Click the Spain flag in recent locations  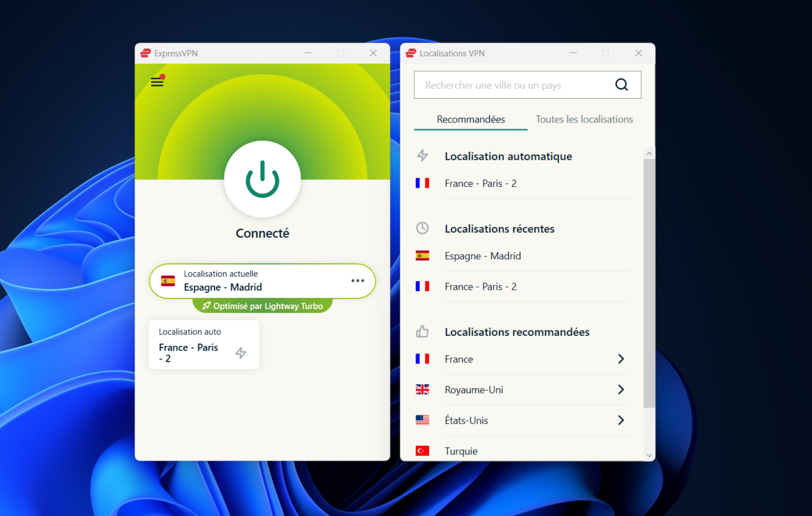click(422, 256)
